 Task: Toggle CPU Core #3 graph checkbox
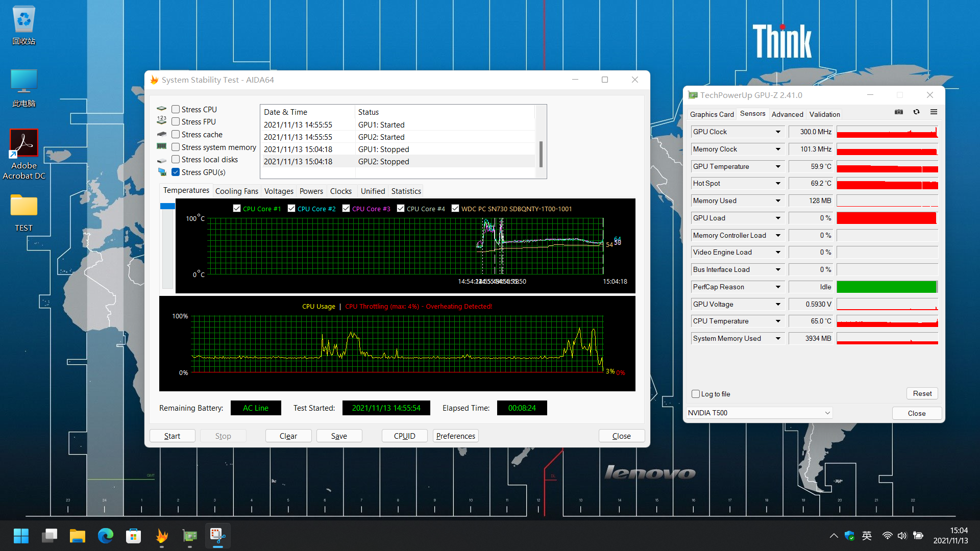pyautogui.click(x=346, y=208)
